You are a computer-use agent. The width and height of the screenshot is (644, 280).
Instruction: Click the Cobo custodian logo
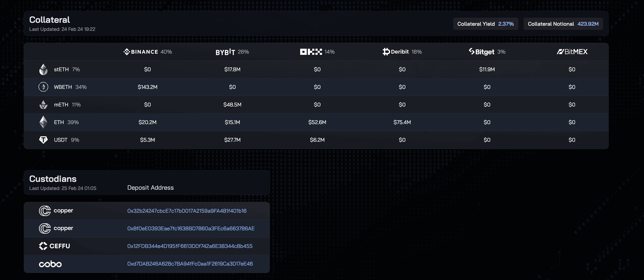(x=50, y=264)
